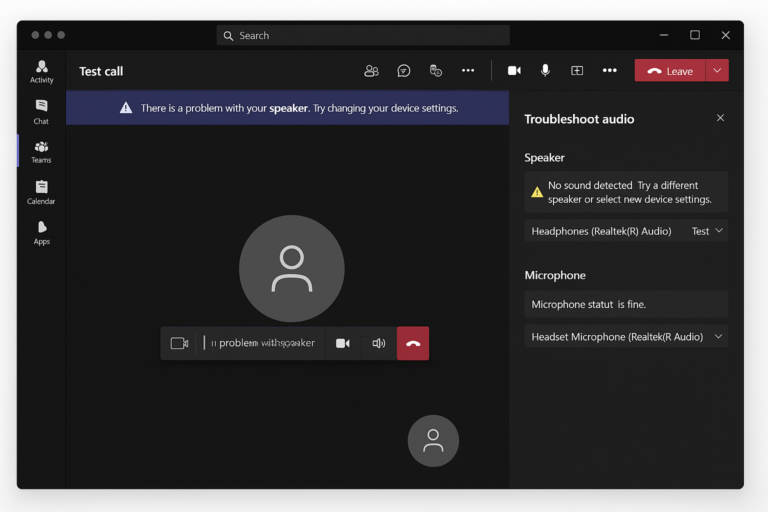This screenshot has width=768, height=512.
Task: Expand the Leave button dropdown arrow
Action: pyautogui.click(x=717, y=71)
